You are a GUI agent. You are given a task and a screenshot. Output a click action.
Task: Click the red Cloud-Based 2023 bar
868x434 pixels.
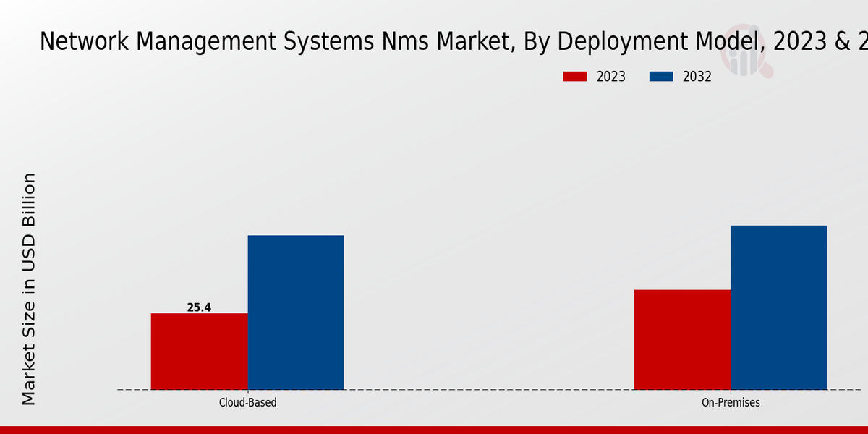199,352
